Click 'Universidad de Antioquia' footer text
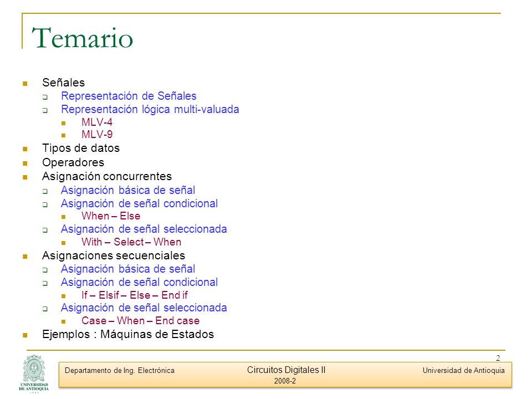The width and height of the screenshot is (532, 399). pyautogui.click(x=463, y=371)
